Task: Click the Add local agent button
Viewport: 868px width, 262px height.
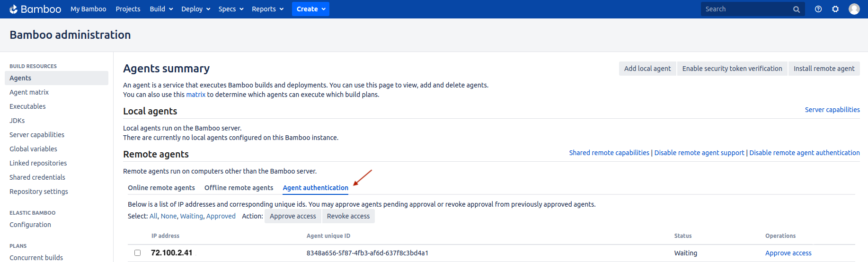Action: coord(647,69)
